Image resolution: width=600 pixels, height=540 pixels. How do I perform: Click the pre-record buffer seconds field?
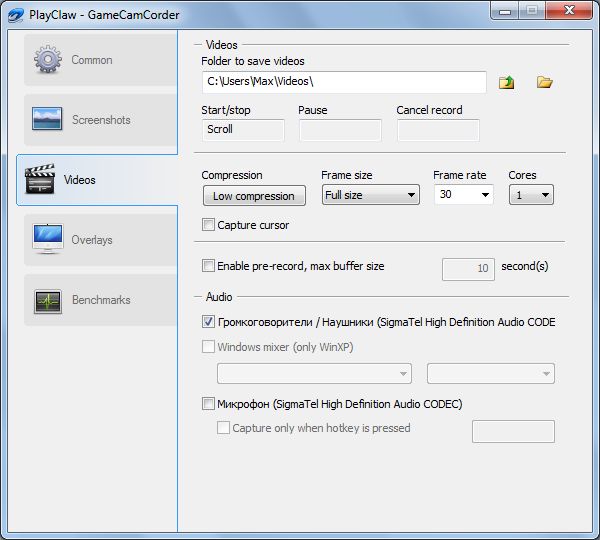pos(468,269)
